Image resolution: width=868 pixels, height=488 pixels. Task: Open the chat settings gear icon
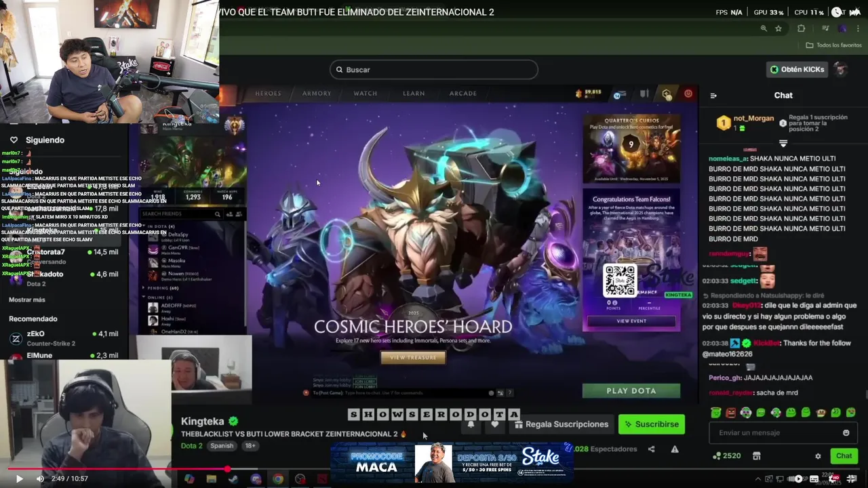(818, 456)
